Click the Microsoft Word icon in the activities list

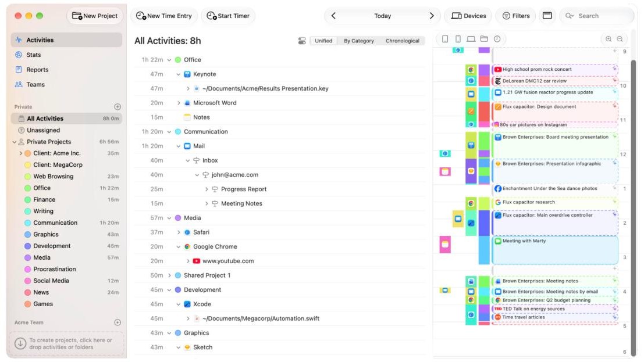point(187,103)
